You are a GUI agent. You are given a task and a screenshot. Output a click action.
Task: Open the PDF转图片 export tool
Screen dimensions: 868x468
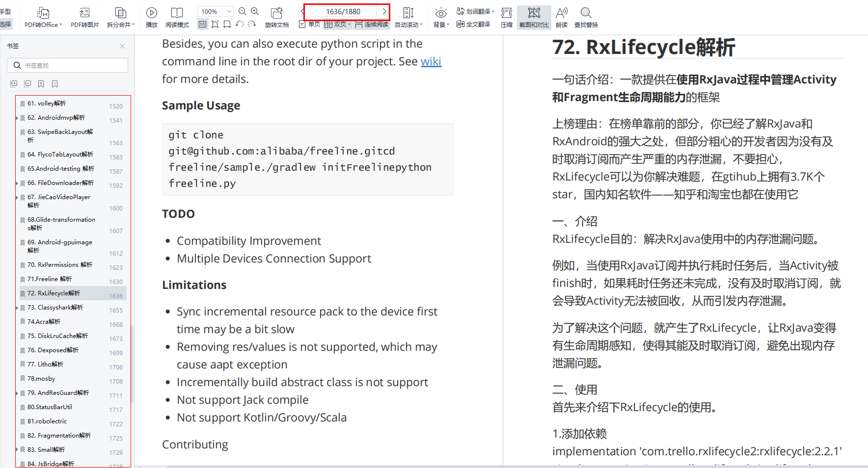click(x=85, y=17)
